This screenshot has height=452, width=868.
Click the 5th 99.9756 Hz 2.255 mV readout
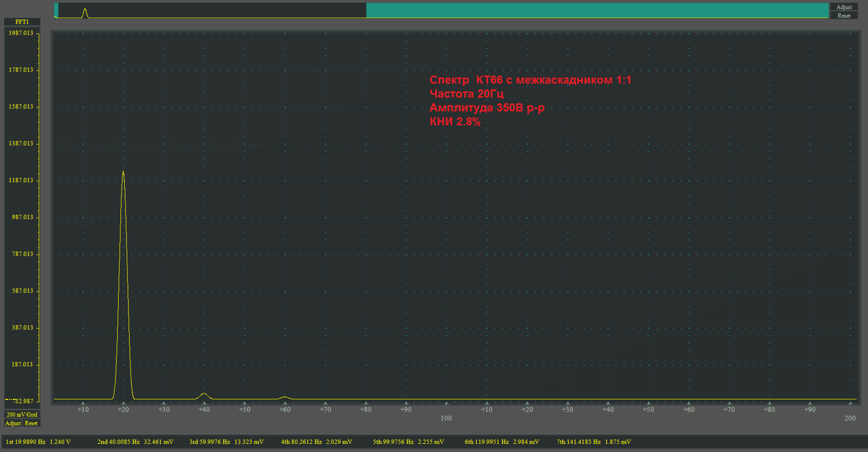[409, 442]
